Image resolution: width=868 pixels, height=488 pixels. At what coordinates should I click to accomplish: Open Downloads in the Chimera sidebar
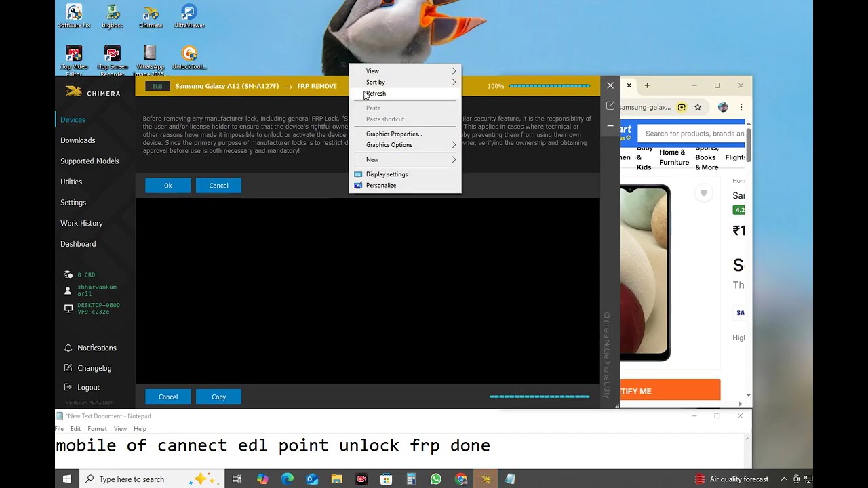78,140
